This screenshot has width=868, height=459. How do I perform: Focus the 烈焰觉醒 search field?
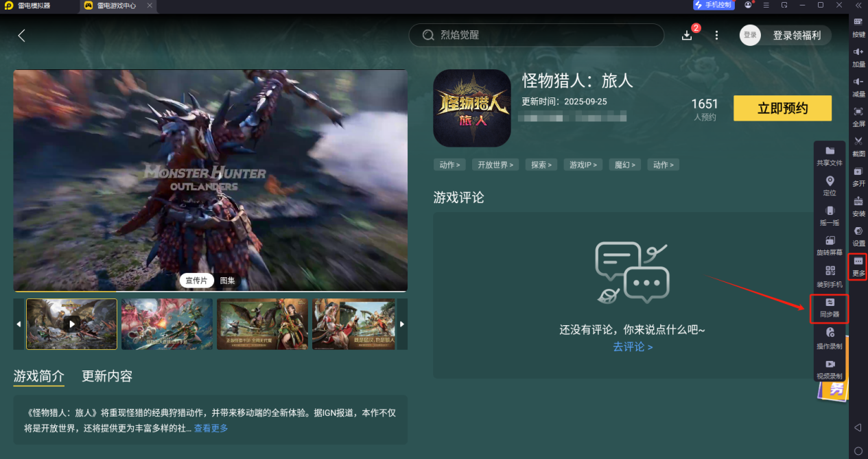pos(537,35)
